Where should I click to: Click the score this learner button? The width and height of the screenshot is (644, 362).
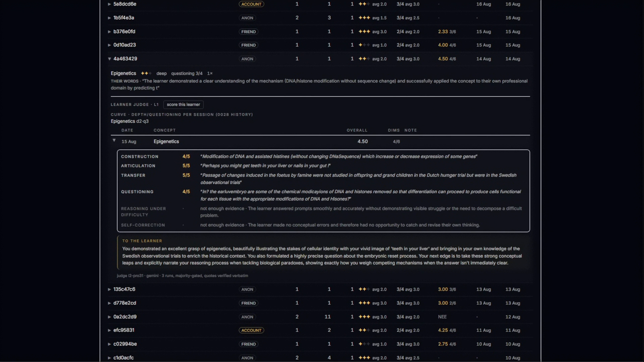183,105
